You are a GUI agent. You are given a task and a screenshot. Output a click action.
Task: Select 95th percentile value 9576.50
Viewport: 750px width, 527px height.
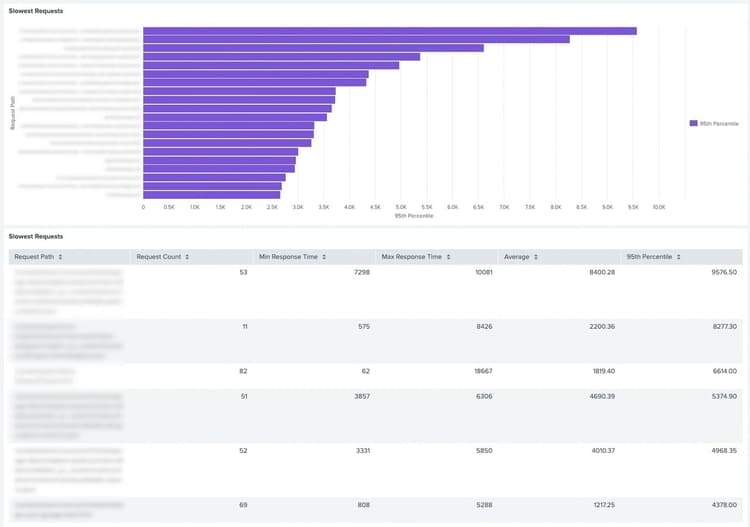pyautogui.click(x=724, y=272)
